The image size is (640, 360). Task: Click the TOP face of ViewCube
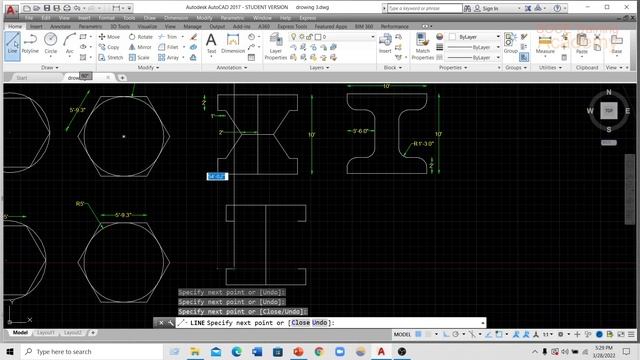point(609,111)
